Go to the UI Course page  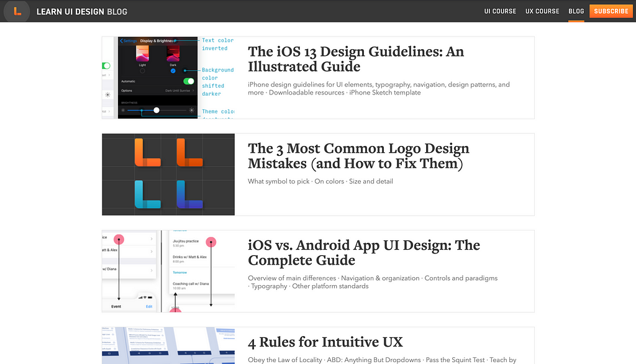pos(500,11)
